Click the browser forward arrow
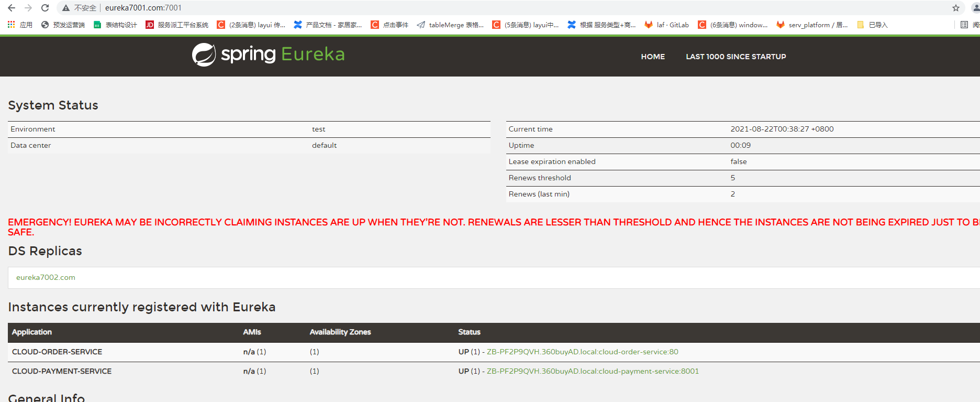Viewport: 980px width, 402px height. (28, 8)
